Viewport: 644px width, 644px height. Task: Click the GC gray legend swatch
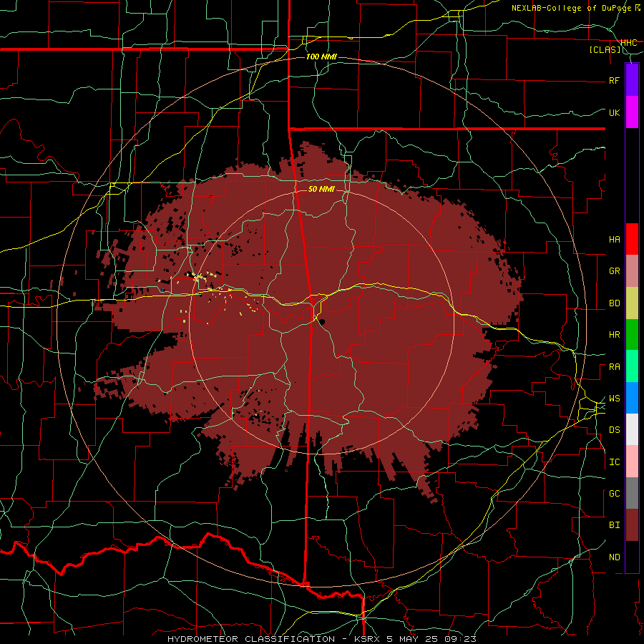[632, 493]
